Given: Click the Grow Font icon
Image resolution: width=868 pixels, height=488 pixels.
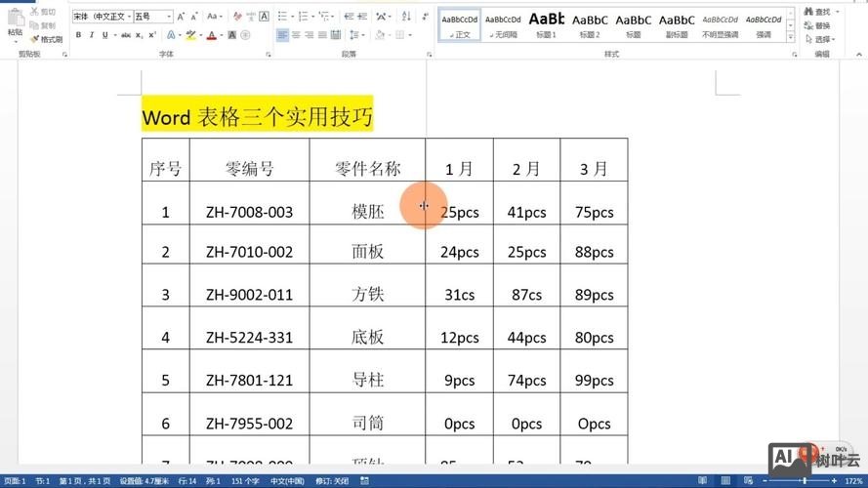Looking at the screenshot, I should point(181,17).
